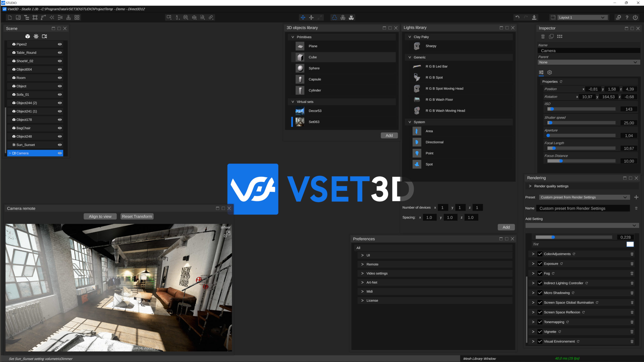Disable the Fog render setting checkbox

click(x=540, y=273)
